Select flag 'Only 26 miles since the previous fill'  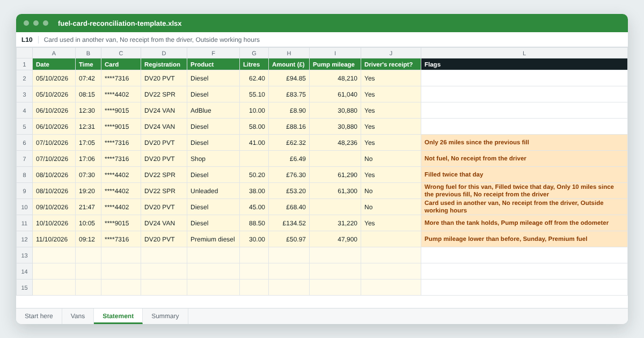(x=524, y=143)
